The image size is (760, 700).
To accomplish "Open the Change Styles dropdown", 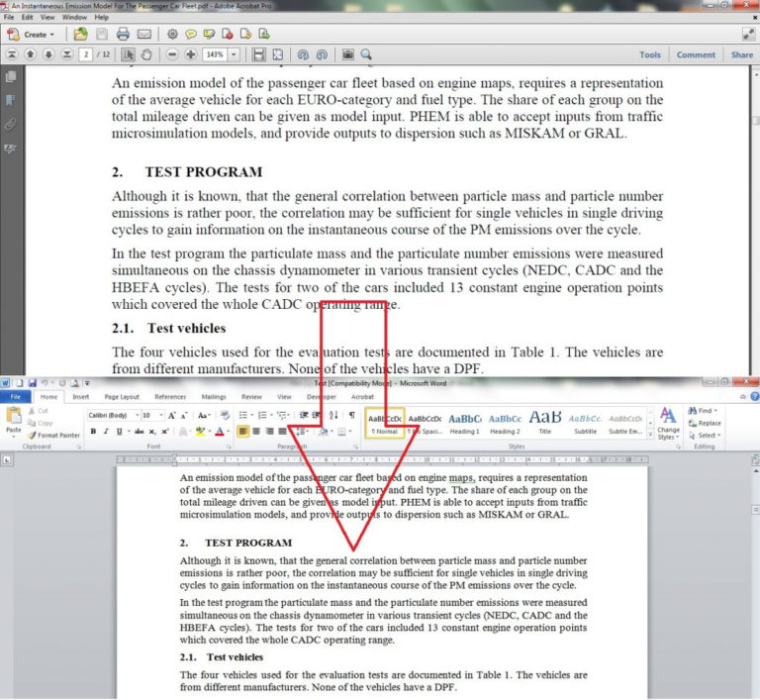I will [668, 424].
